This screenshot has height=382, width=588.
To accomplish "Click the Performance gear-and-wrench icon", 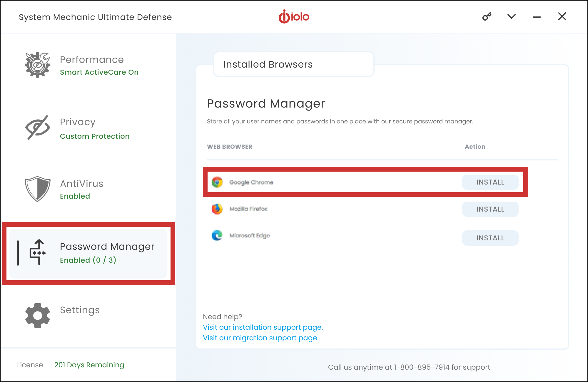I will click(x=37, y=65).
